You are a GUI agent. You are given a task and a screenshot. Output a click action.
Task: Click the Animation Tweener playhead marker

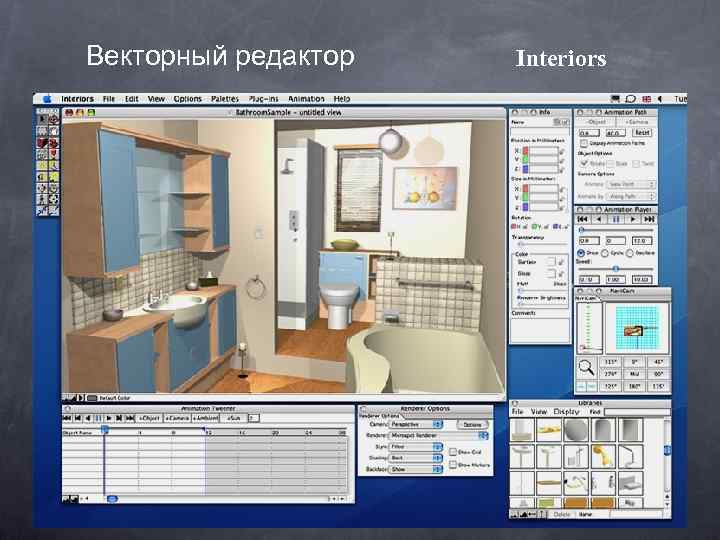click(105, 430)
